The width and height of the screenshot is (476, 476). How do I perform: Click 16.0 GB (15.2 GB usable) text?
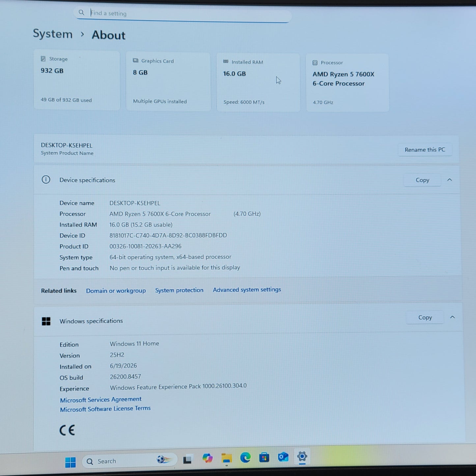click(x=141, y=225)
